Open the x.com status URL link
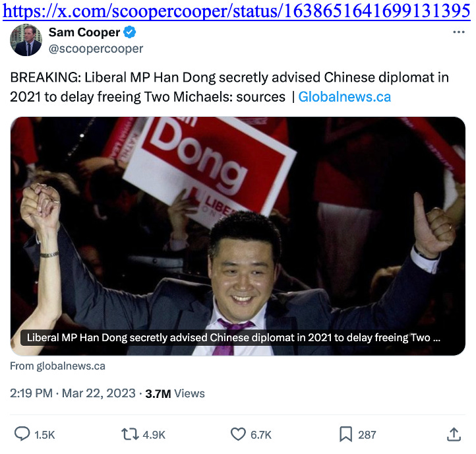The width and height of the screenshot is (476, 454). (x=237, y=11)
